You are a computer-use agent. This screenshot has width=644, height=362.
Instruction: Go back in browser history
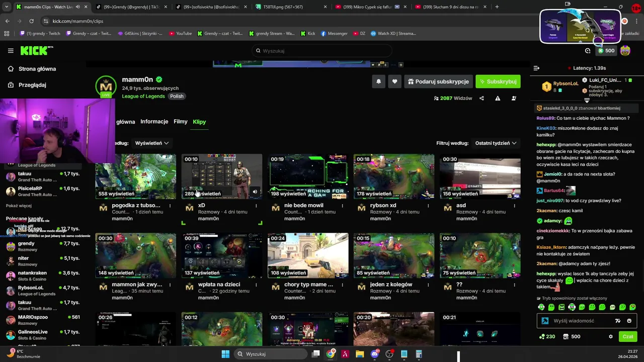[7, 21]
